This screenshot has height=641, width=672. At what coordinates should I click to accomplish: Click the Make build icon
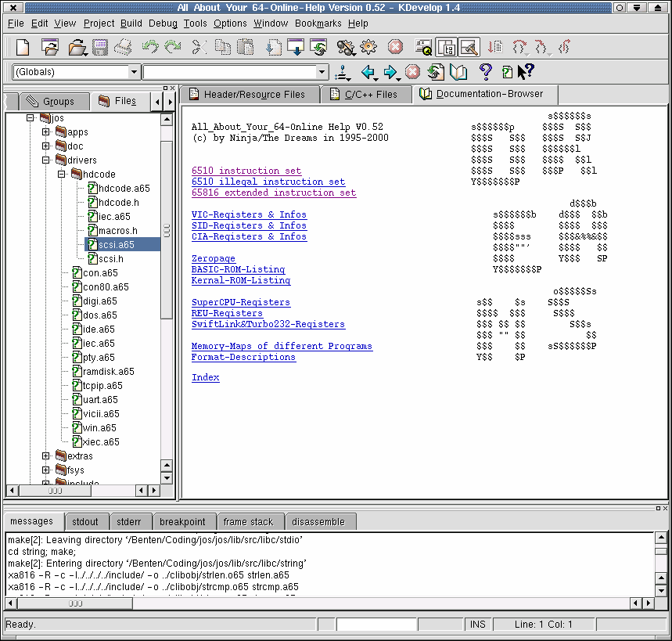click(x=296, y=47)
